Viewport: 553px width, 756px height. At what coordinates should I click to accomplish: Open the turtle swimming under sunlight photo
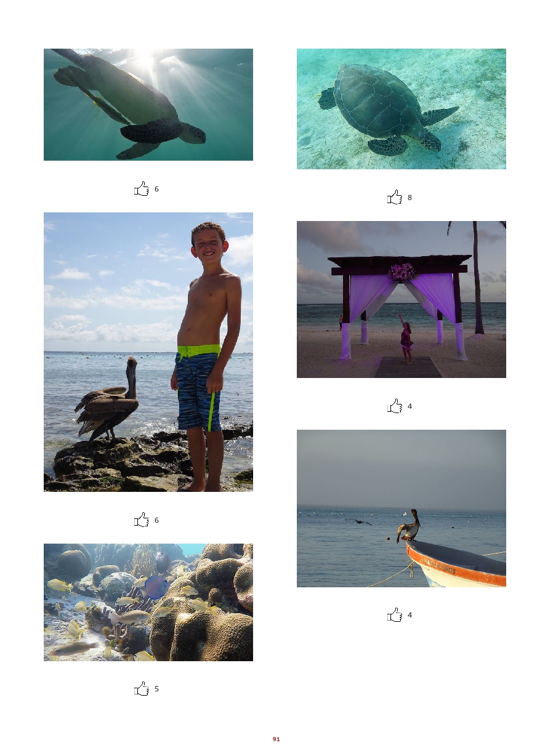click(148, 105)
